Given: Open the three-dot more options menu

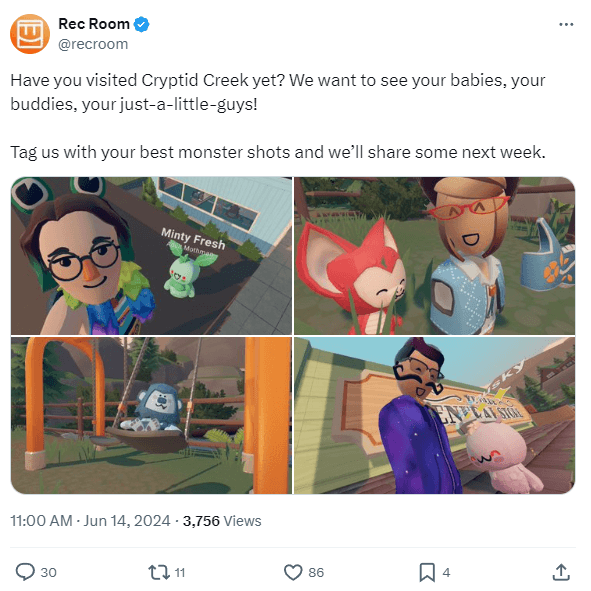Looking at the screenshot, I should 566,24.
